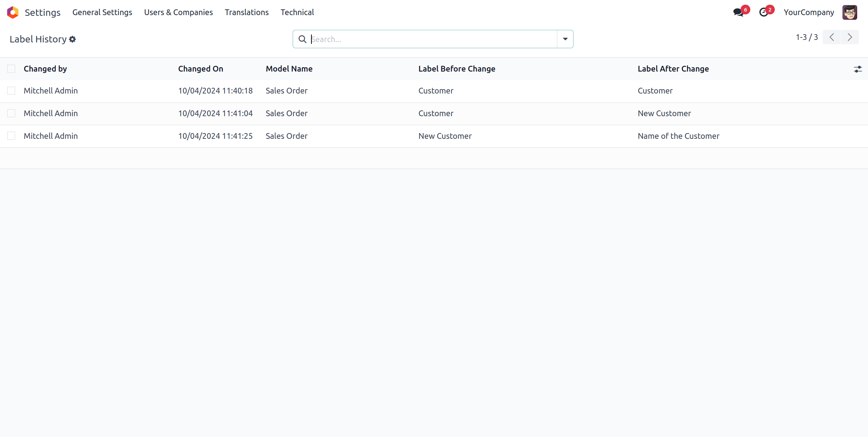Open the Translations menu
The height and width of the screenshot is (437, 868).
pyautogui.click(x=247, y=12)
